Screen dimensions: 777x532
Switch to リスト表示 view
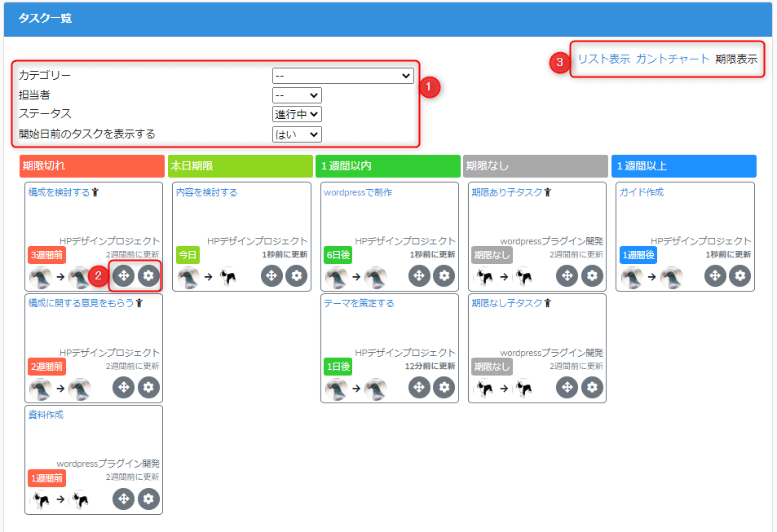tap(604, 59)
